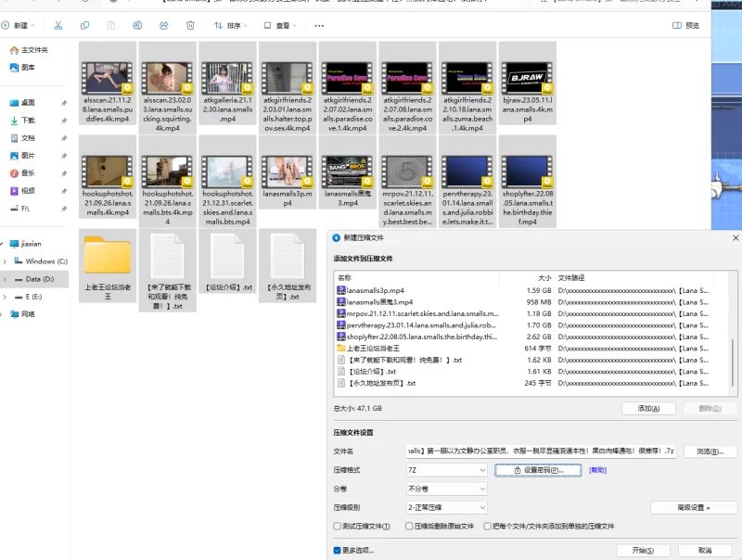Viewport: 742px width, 560px height.
Task: Enable the 压缩后删除原始文件 checkbox
Action: coord(410,526)
